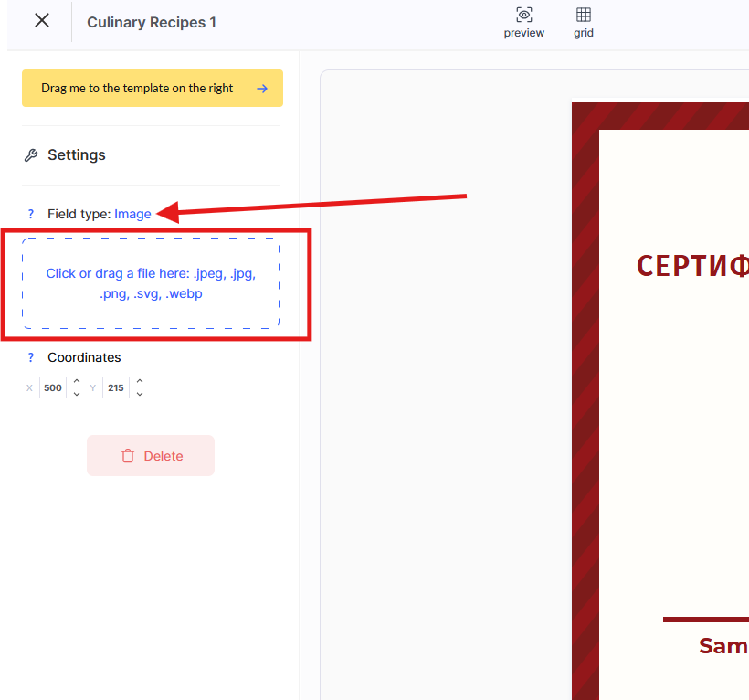Focus the Y coordinate input field

pos(115,388)
